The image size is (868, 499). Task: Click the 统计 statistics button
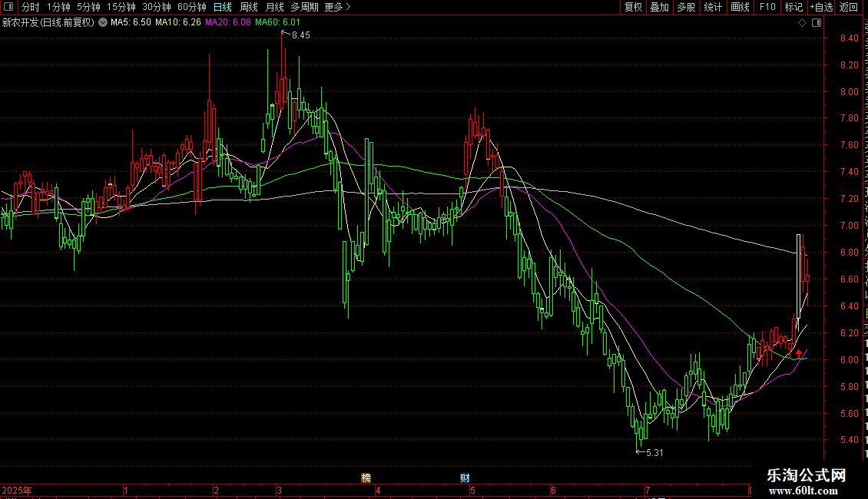(x=713, y=7)
